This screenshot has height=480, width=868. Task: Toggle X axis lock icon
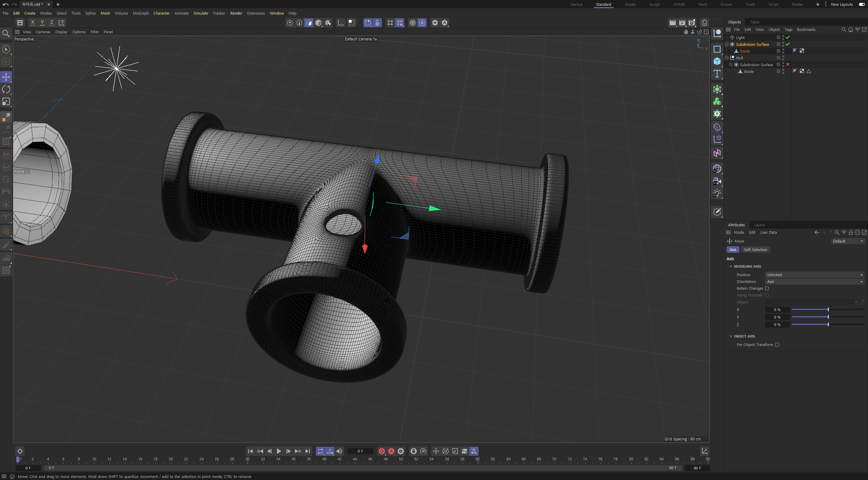click(33, 23)
